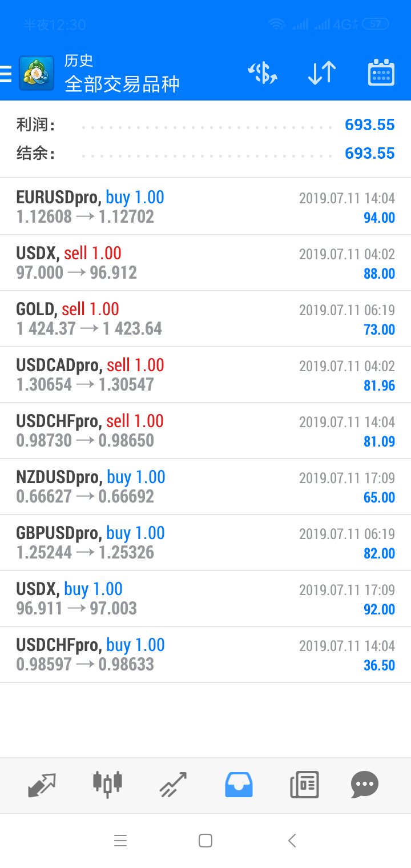Select the NZDUSDpro buy trade row
The width and height of the screenshot is (411, 868).
pos(205,487)
